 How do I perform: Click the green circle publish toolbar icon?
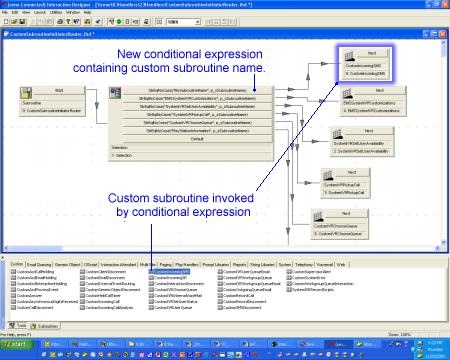click(119, 22)
